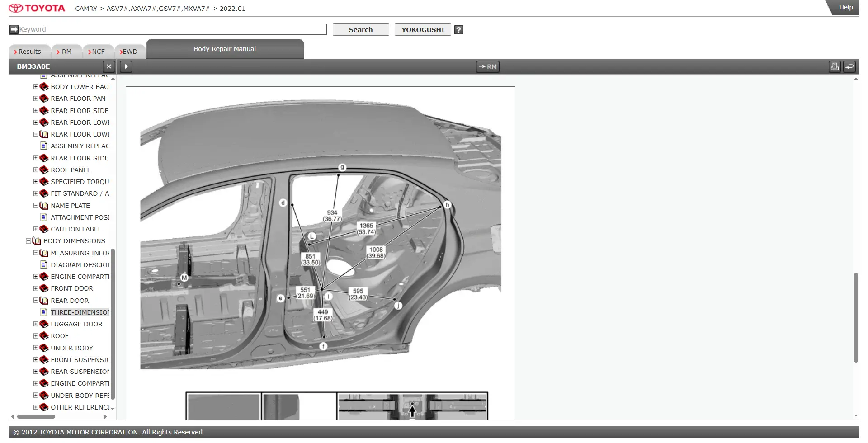Open the DIAGRAM DESCRIPTION document
Image resolution: width=868 pixels, height=443 pixels.
80,265
